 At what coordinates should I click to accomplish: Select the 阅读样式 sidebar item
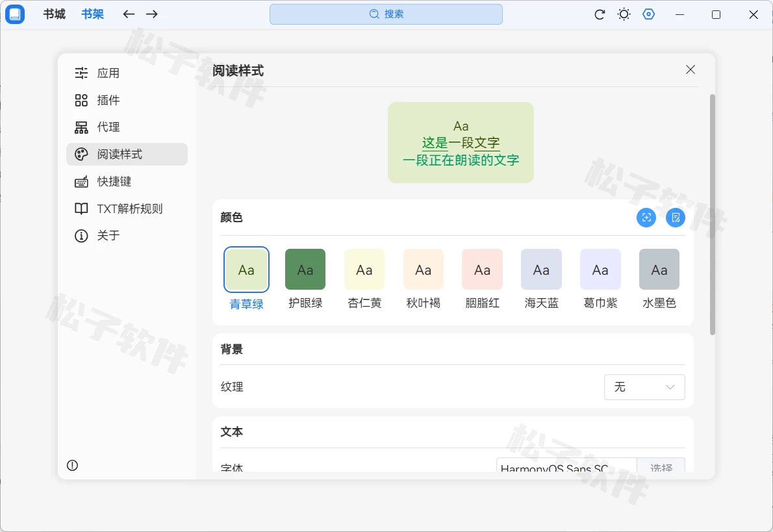(127, 155)
